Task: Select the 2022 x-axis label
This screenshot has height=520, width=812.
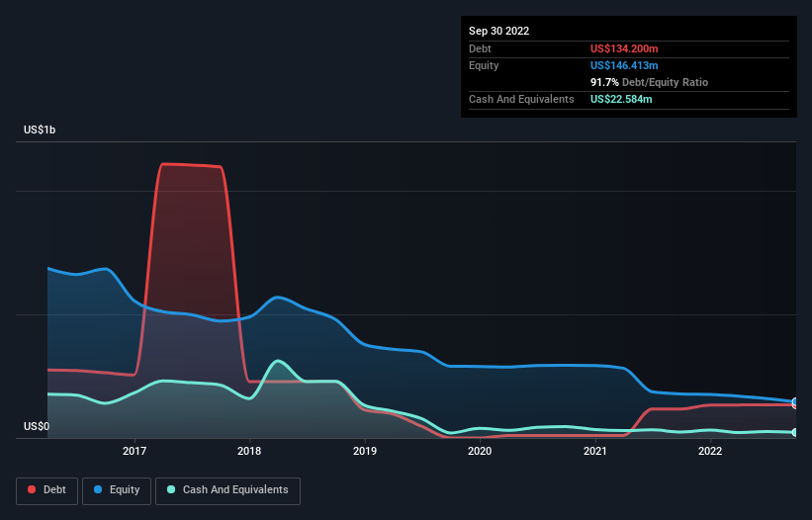Action: (710, 451)
